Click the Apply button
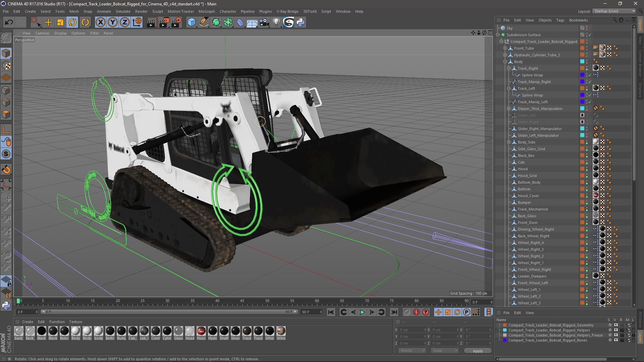Viewport: 644px width, 362px height. coord(478,351)
